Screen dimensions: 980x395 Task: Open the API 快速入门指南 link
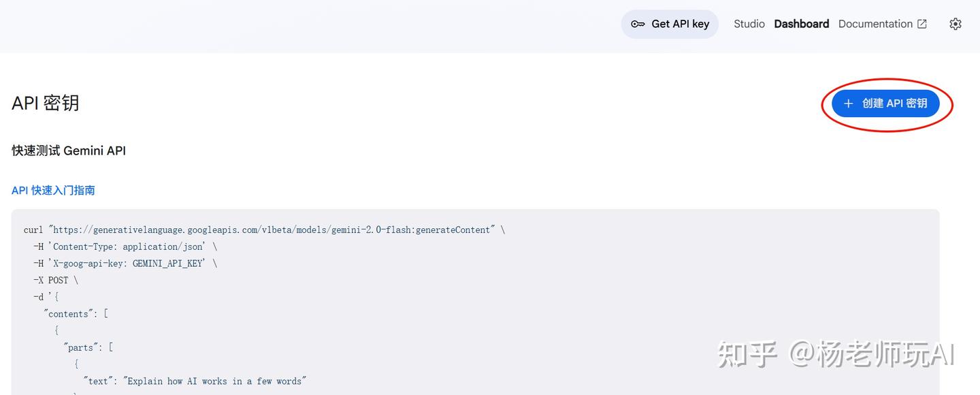coord(53,190)
